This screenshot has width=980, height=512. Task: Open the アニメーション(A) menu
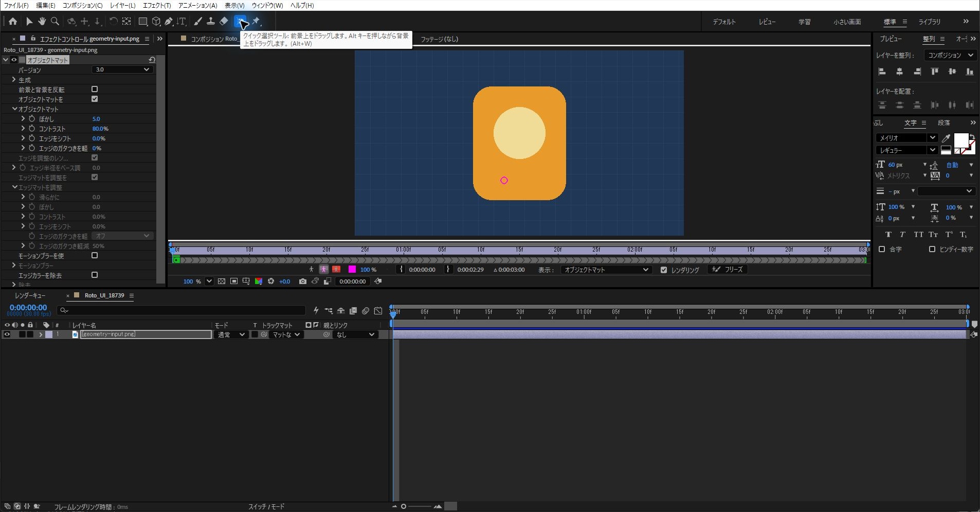(198, 5)
